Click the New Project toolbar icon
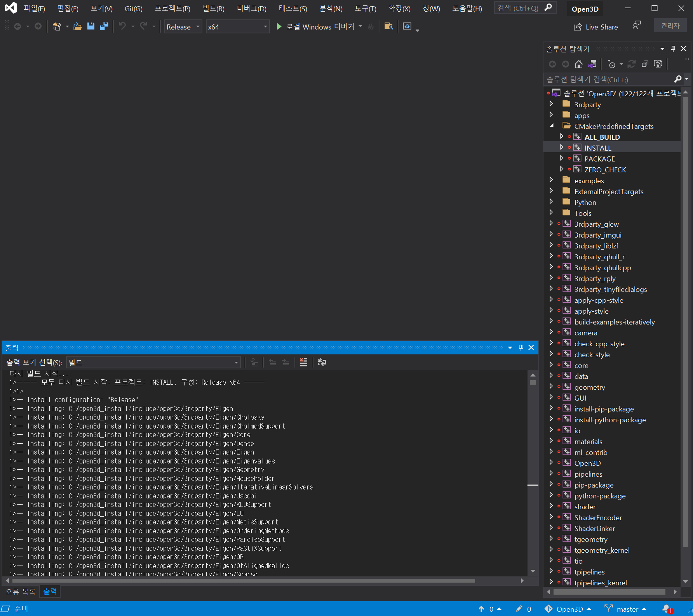This screenshot has height=616, width=693. tap(57, 26)
